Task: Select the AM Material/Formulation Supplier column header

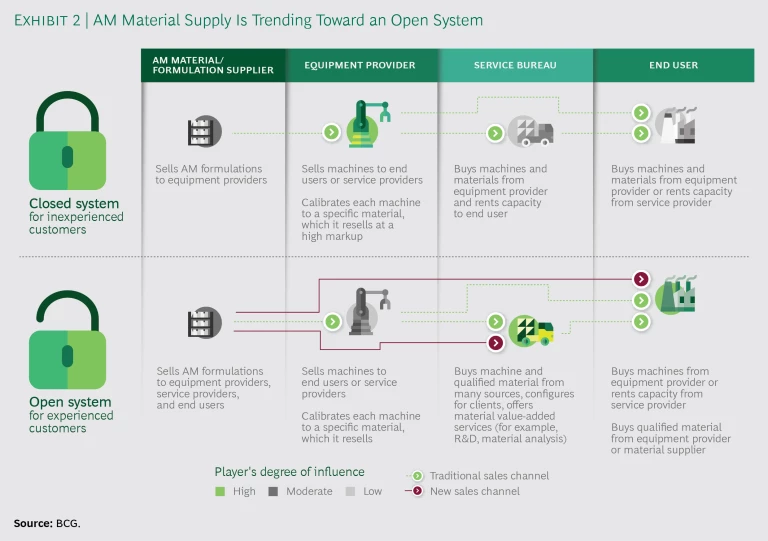Action: point(213,65)
